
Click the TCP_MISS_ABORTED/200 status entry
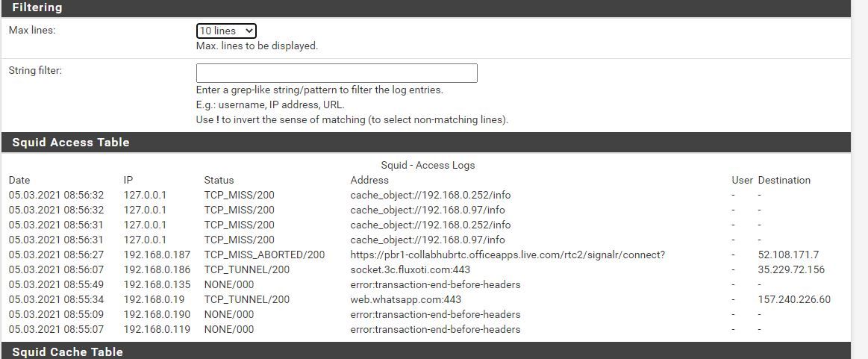[264, 255]
